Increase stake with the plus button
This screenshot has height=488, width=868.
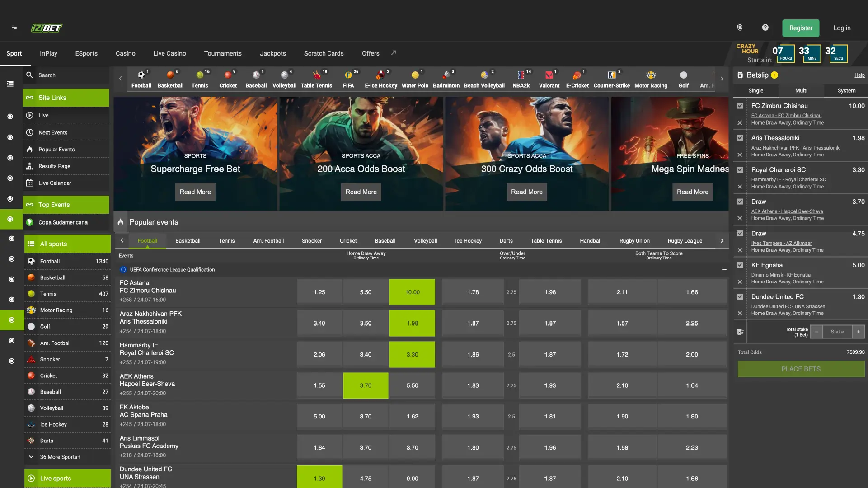(x=858, y=332)
